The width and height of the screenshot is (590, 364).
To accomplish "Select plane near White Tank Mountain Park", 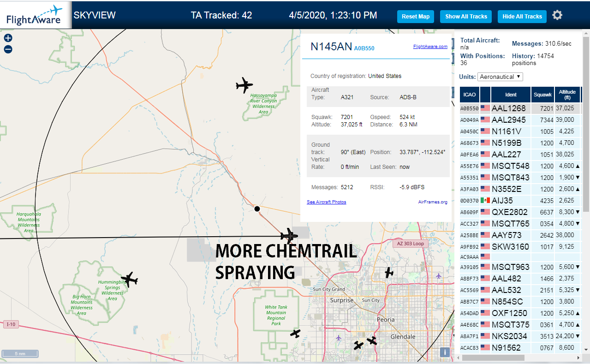I will point(295,333).
